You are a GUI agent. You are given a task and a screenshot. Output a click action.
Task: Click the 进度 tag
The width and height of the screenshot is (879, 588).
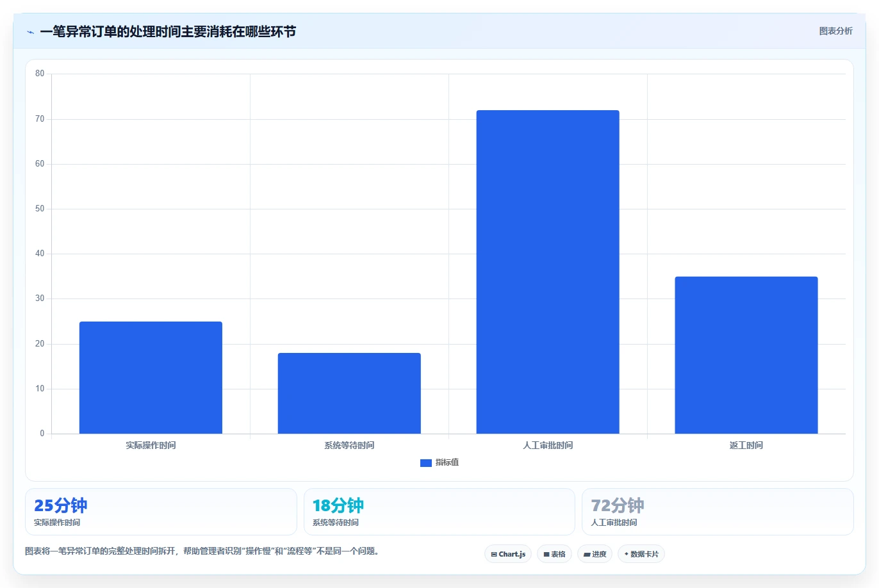(x=595, y=554)
